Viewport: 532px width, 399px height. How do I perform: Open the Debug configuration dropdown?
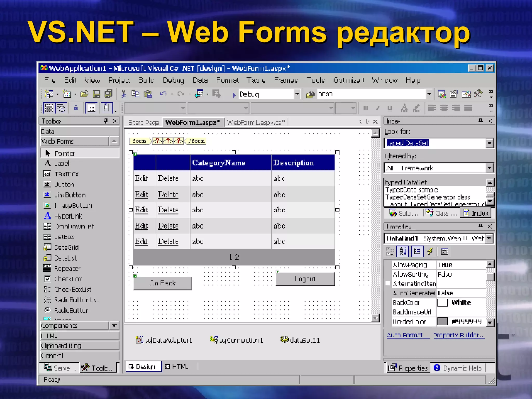tap(297, 94)
